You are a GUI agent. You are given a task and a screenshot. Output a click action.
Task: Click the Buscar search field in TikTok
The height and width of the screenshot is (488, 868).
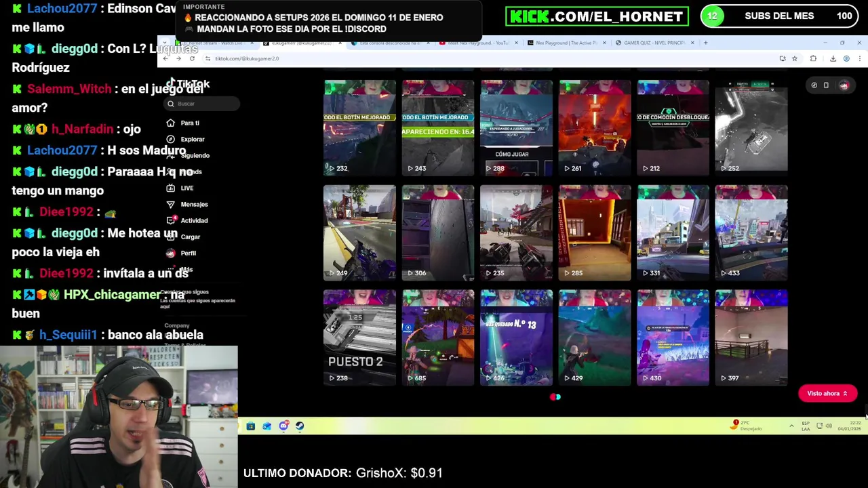point(202,104)
